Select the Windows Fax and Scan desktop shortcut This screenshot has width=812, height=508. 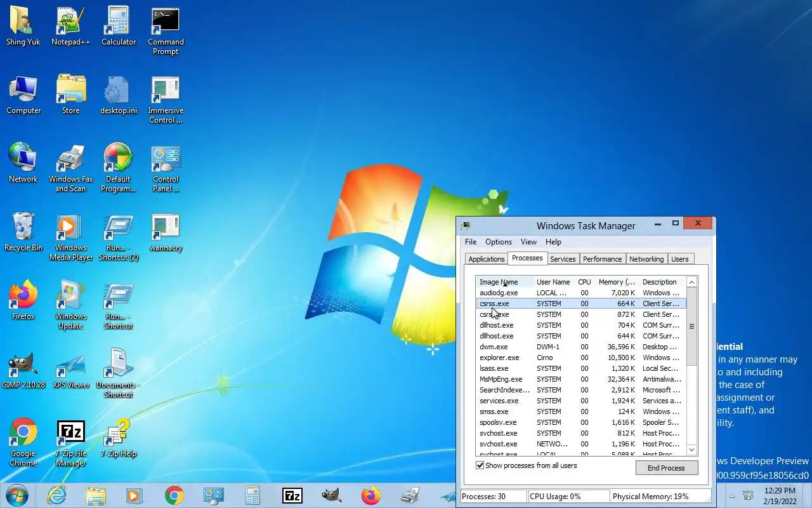[70, 168]
